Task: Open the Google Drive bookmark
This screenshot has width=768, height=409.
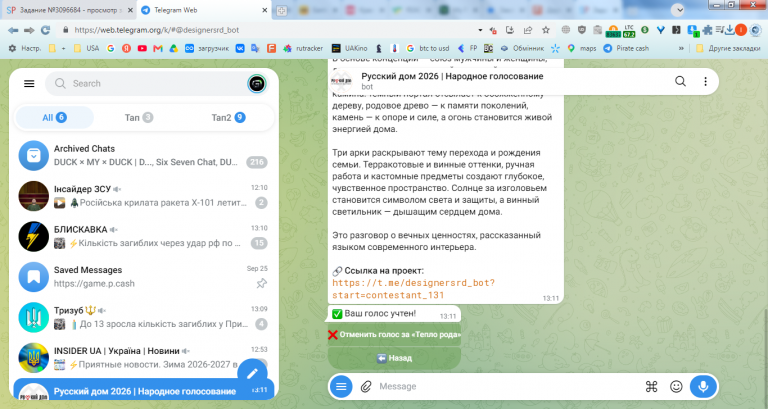Action: pyautogui.click(x=173, y=48)
